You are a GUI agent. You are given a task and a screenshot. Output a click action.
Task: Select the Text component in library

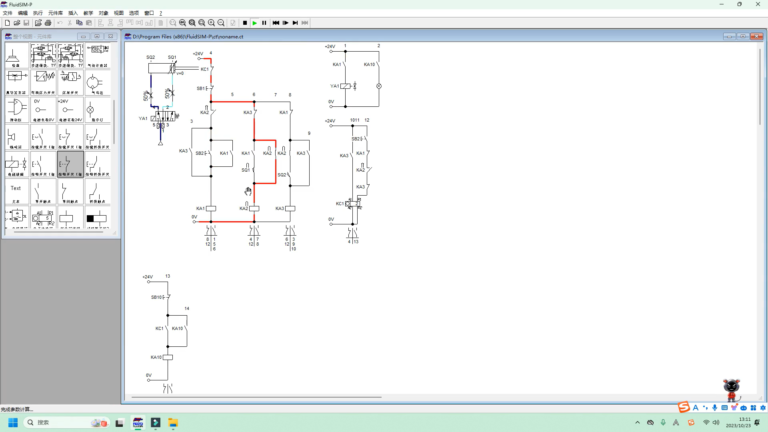tap(17, 192)
